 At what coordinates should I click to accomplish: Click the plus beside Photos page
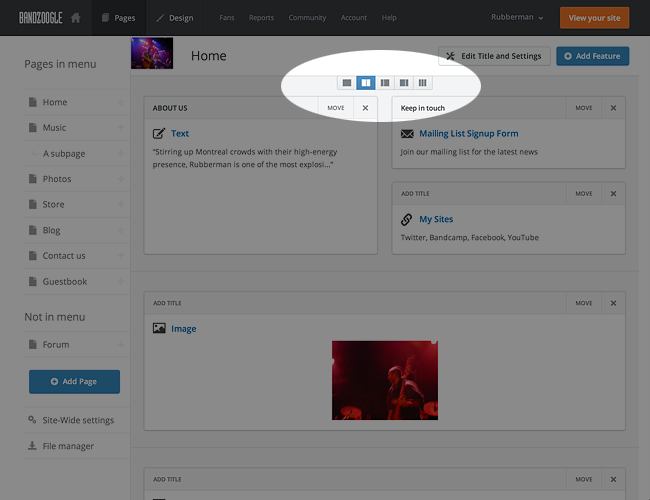[x=121, y=179]
